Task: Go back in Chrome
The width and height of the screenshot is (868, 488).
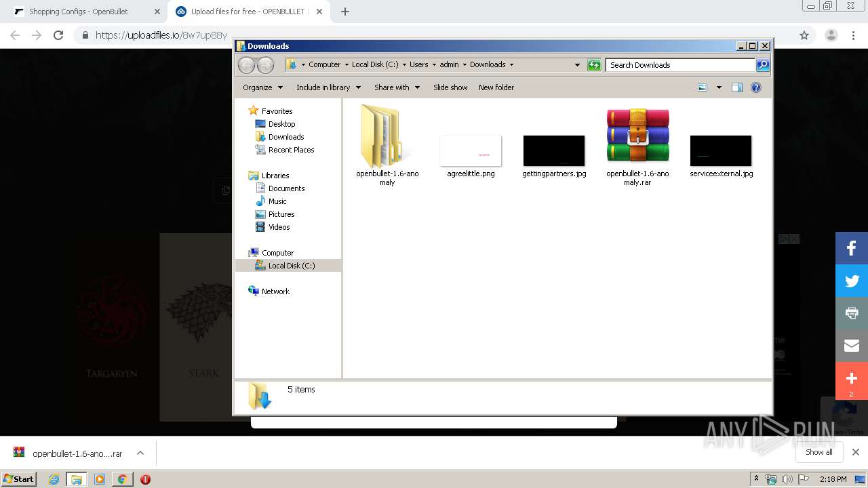Action: click(x=15, y=35)
